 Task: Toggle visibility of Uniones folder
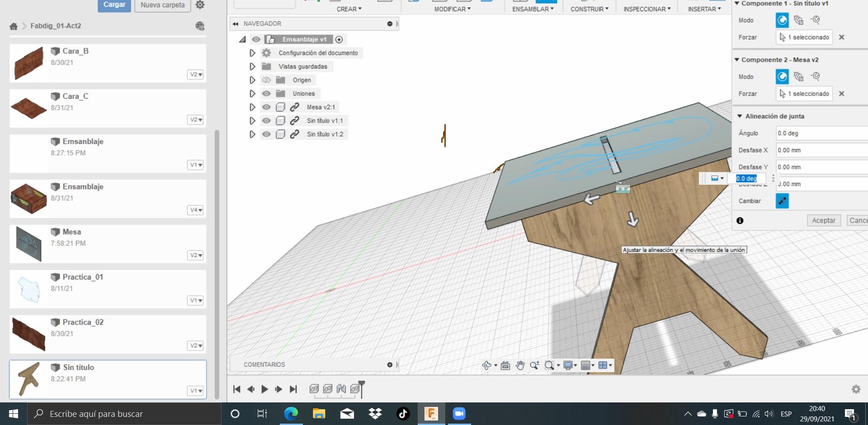266,93
